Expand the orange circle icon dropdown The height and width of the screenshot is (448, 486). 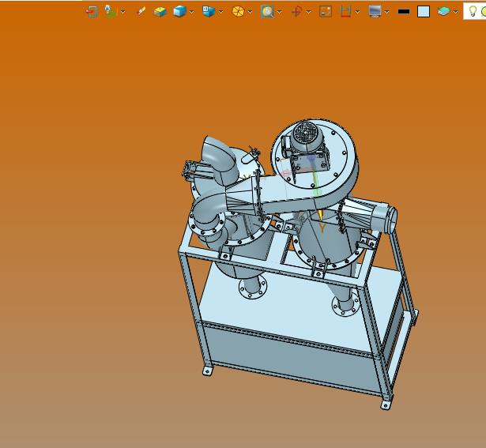tap(251, 12)
